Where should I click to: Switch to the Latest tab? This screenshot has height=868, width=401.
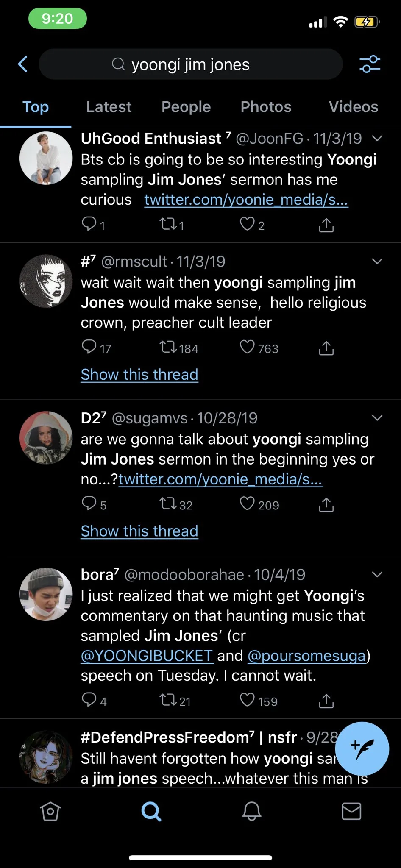click(x=109, y=107)
